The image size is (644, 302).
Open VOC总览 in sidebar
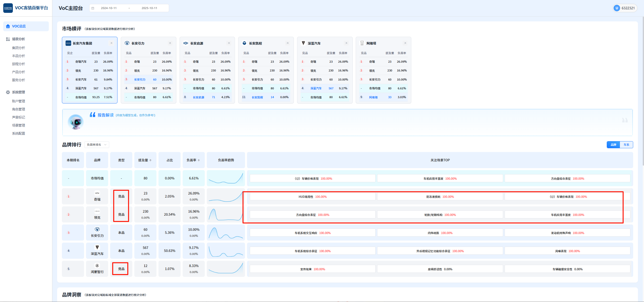point(19,26)
